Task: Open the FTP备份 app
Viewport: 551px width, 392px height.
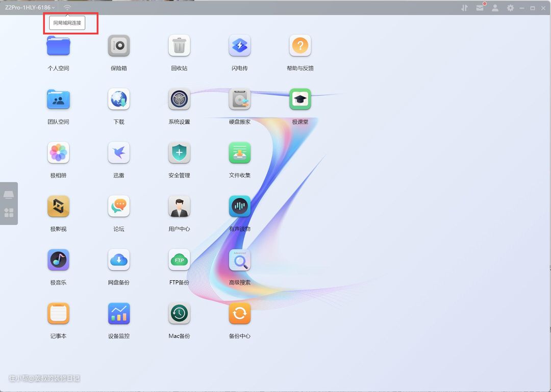Action: (x=179, y=260)
